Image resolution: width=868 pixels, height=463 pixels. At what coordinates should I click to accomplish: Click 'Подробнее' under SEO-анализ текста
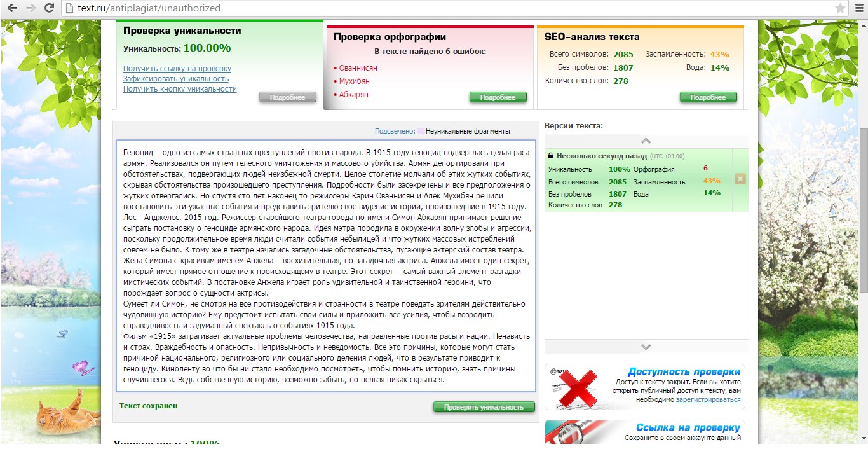pyautogui.click(x=708, y=97)
